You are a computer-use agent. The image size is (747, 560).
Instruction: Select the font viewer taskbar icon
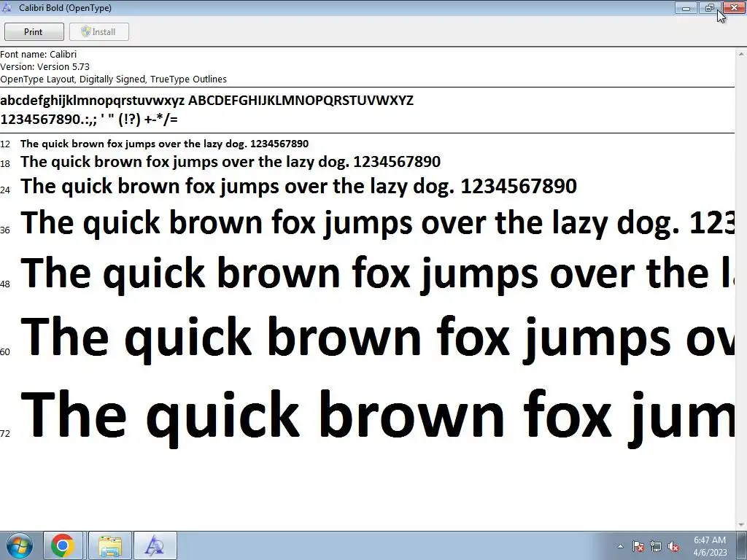[155, 545]
